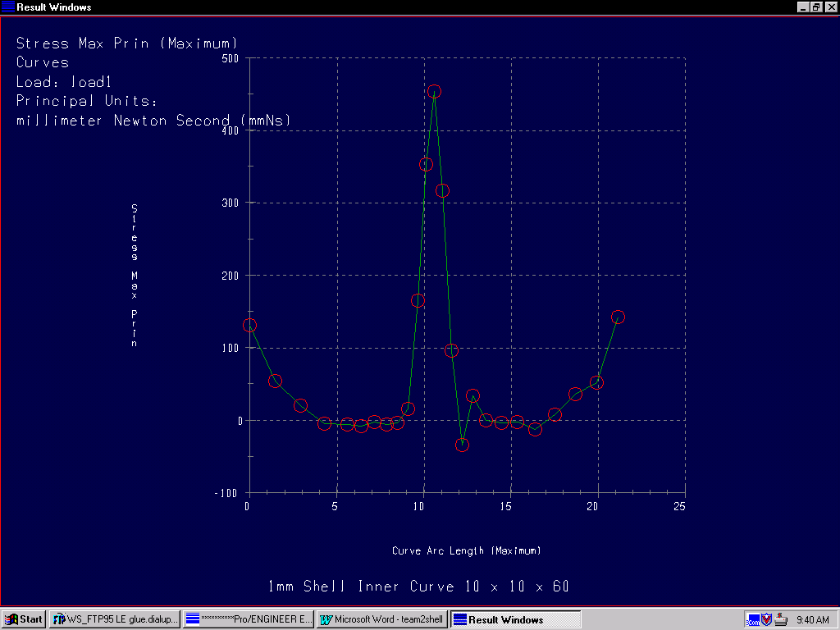Click the peak data point near 450
Screen dimensions: 840x630
[x=434, y=91]
